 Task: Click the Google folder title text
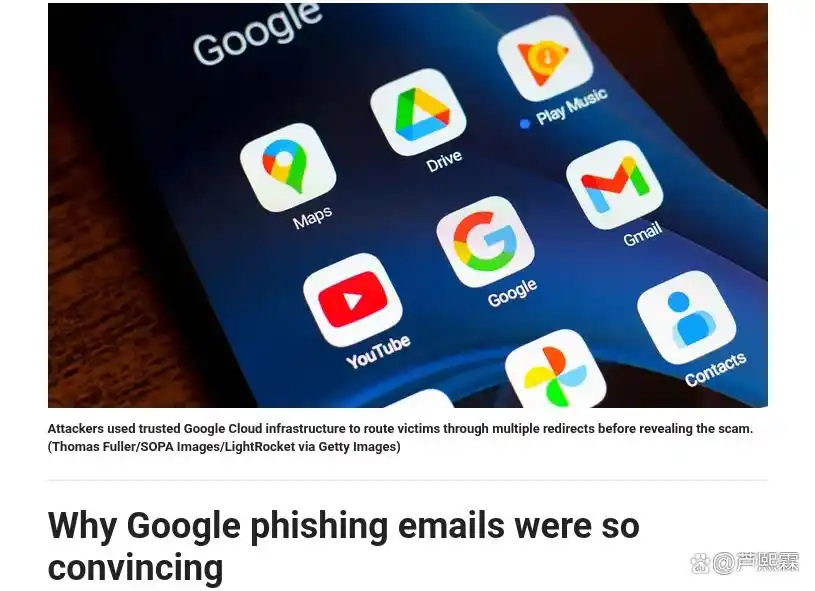(x=257, y=32)
